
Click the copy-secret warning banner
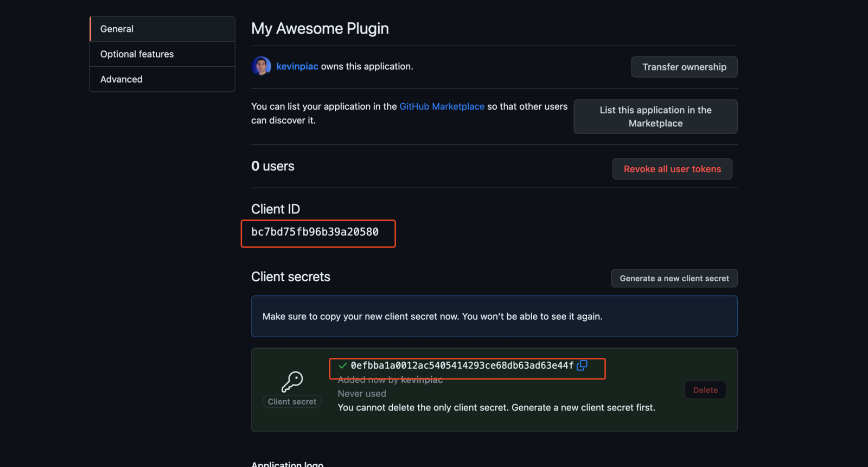(x=494, y=316)
